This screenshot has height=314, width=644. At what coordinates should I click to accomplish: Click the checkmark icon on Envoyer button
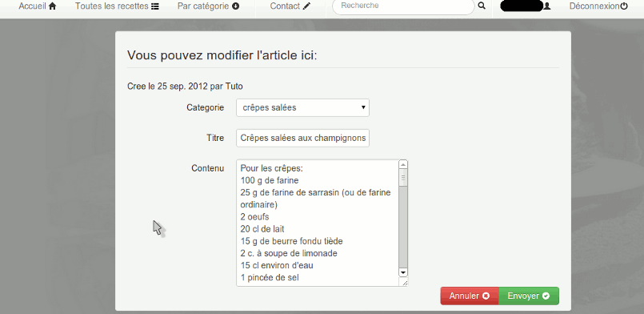tap(546, 296)
